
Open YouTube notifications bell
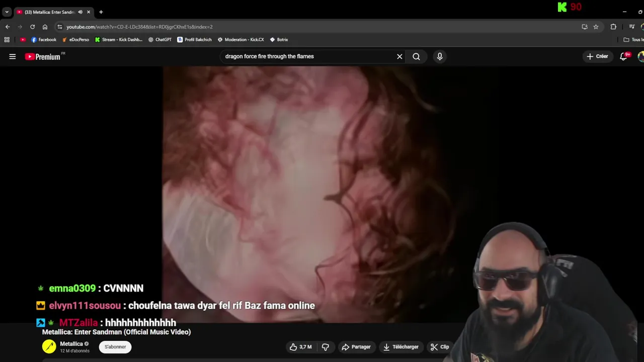pyautogui.click(x=624, y=56)
